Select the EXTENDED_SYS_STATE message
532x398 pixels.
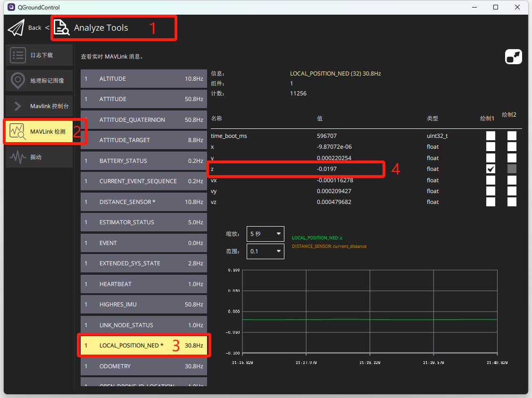tap(144, 263)
